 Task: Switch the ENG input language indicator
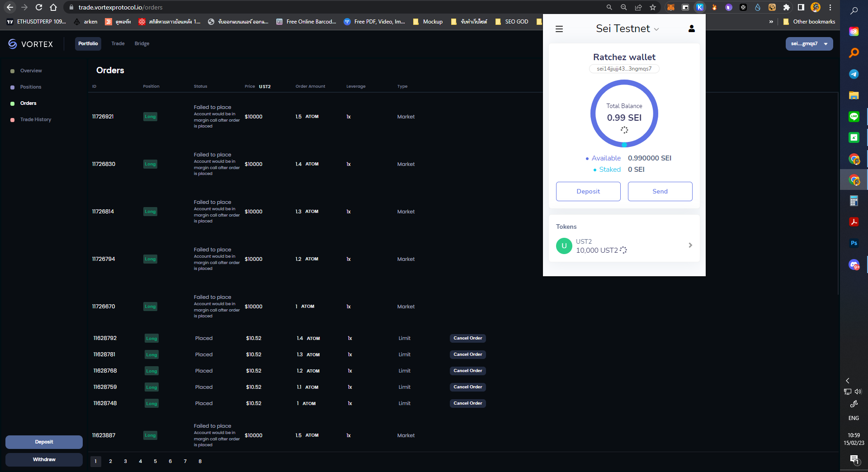click(x=854, y=418)
